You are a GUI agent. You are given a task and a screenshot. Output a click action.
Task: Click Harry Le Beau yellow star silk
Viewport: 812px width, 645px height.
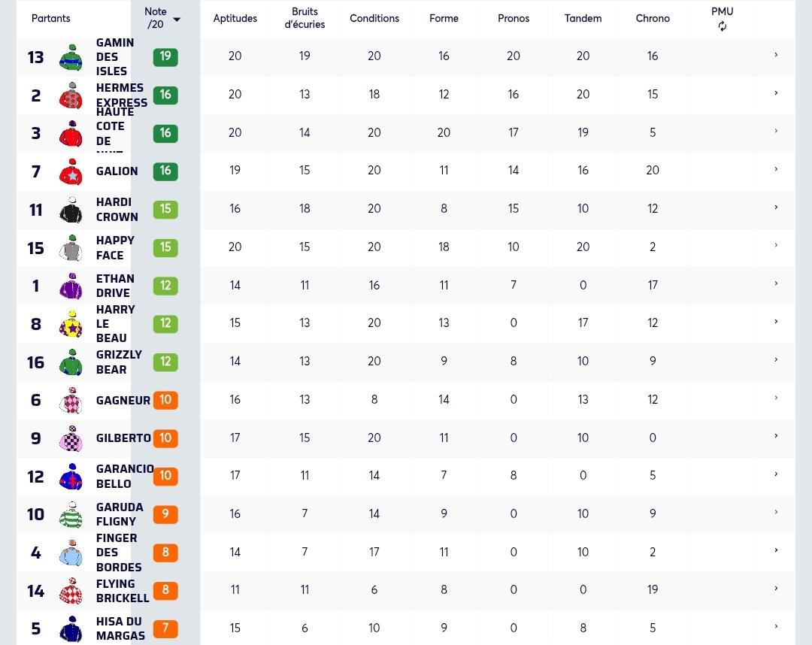coord(71,324)
